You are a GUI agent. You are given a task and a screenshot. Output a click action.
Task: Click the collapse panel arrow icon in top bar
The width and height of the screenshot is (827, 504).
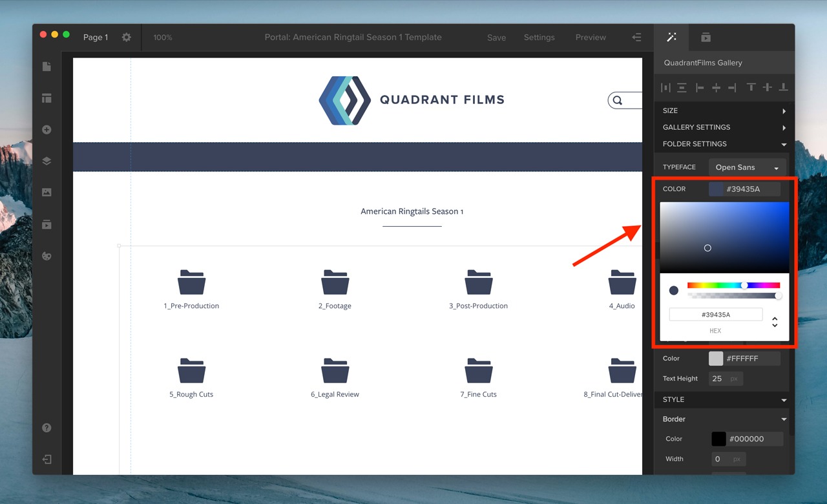tap(636, 37)
